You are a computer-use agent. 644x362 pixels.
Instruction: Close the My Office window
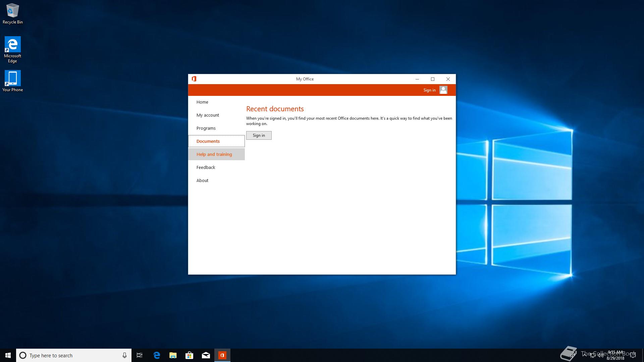click(448, 79)
